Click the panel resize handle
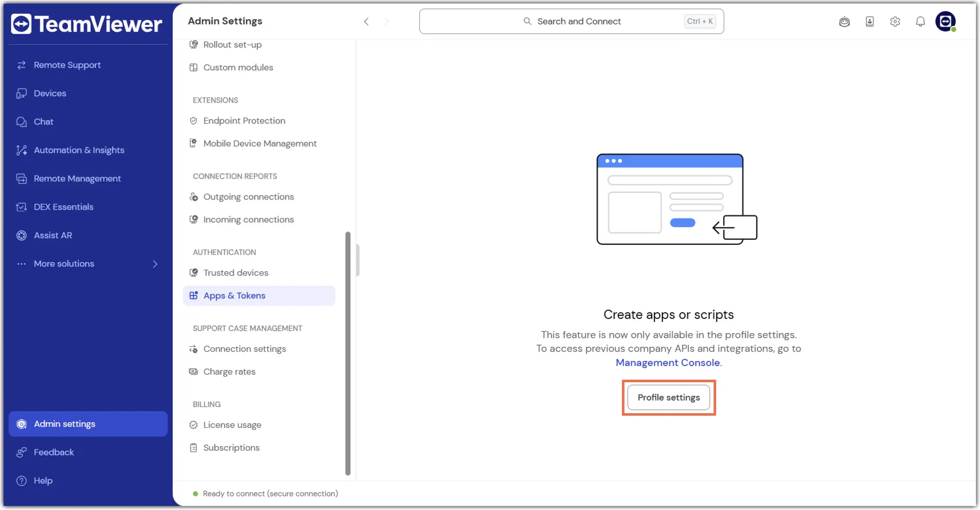This screenshot has width=980, height=510. click(358, 260)
